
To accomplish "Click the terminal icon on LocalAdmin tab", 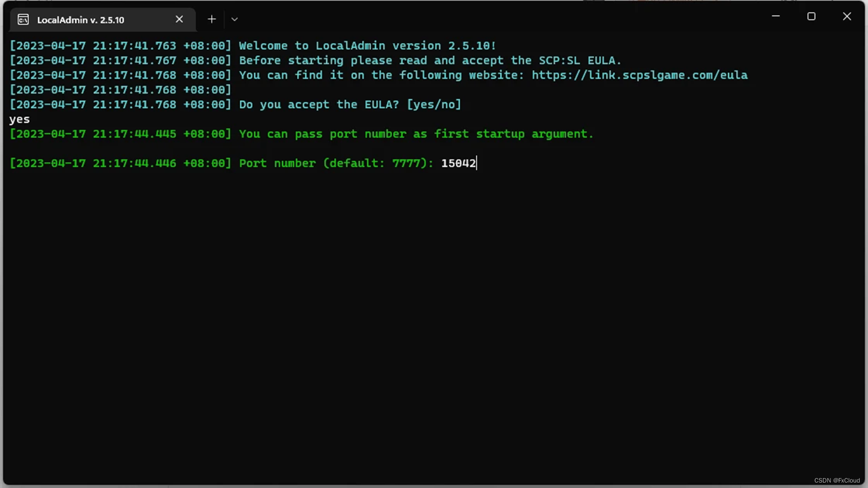I will click(x=23, y=19).
